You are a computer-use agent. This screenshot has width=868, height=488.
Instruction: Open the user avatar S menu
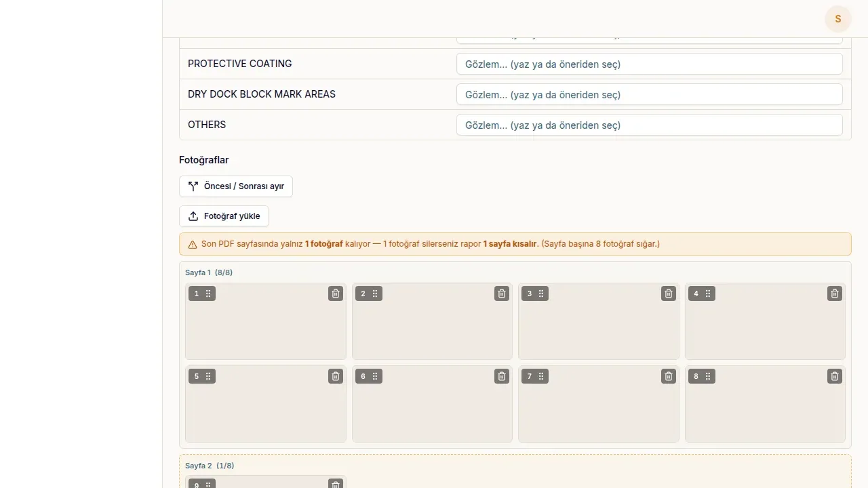(838, 19)
